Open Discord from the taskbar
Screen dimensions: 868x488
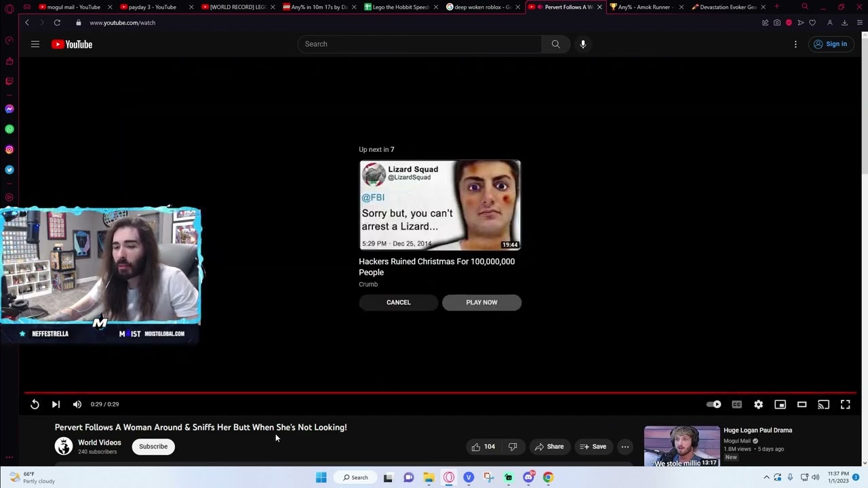528,477
